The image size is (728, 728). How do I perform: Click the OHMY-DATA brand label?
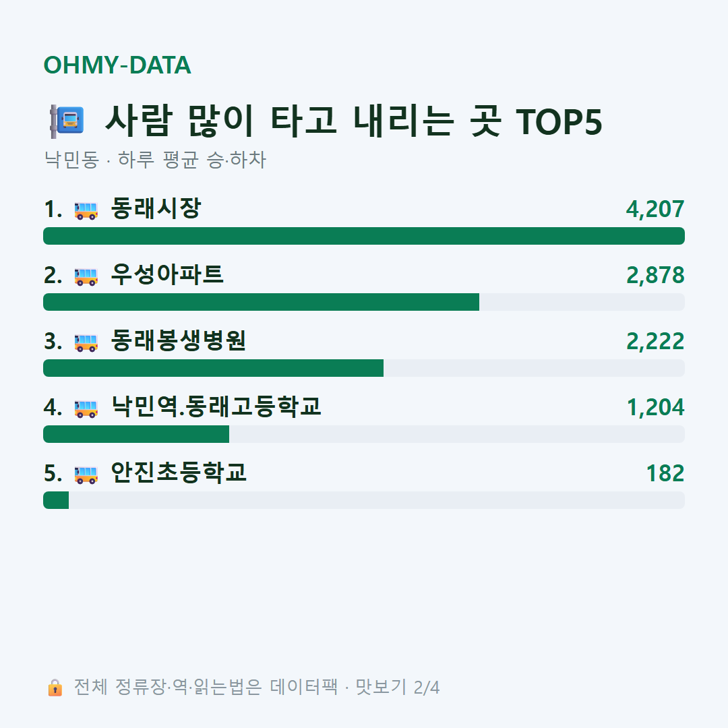pos(117,65)
